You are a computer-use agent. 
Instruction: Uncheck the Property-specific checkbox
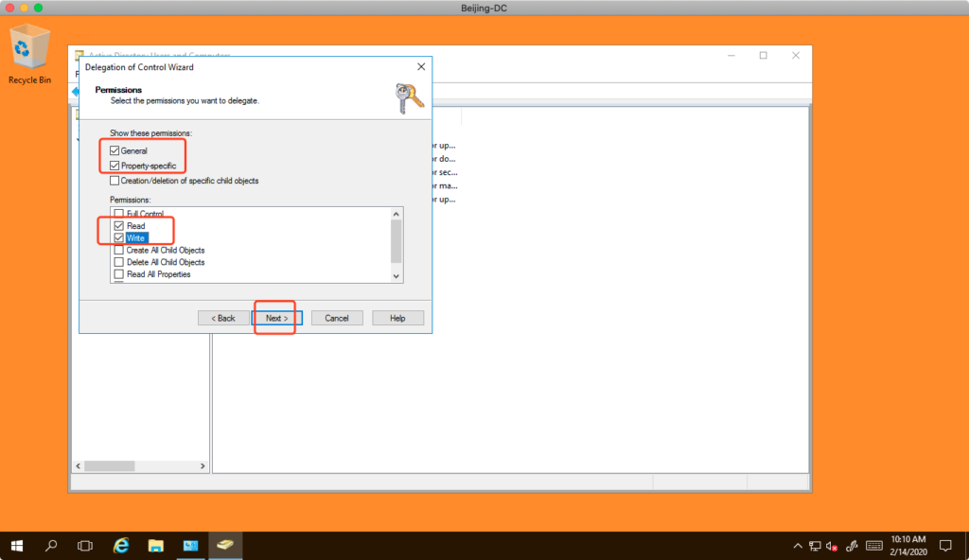pos(115,166)
